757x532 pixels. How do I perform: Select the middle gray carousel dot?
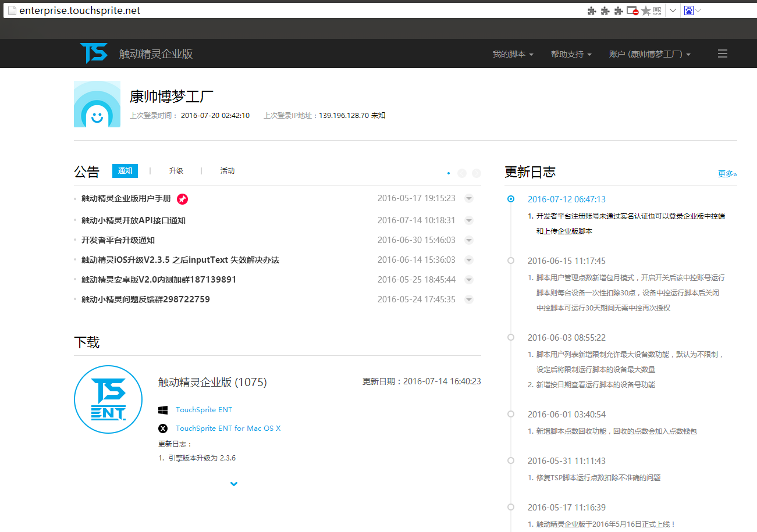462,173
